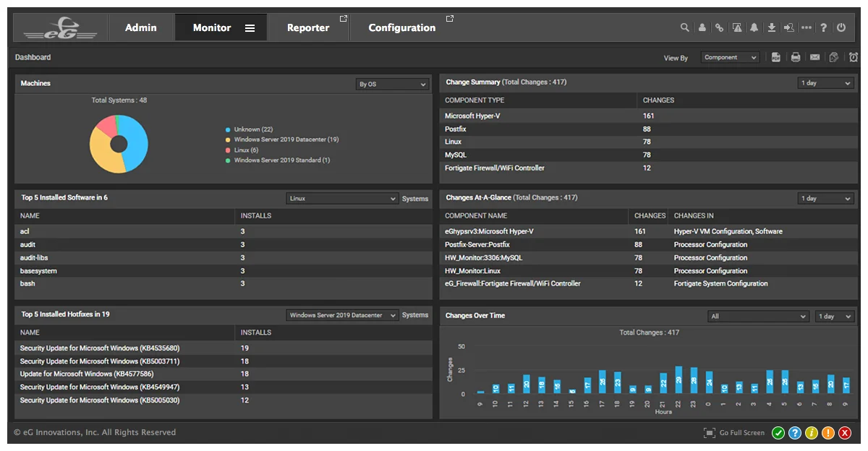This screenshot has width=868, height=451.
Task: Open the help question mark icon
Action: pyautogui.click(x=823, y=27)
